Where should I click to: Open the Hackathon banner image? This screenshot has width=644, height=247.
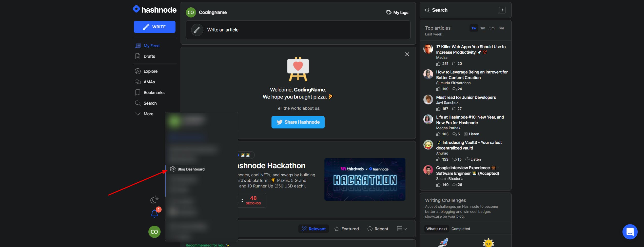click(x=365, y=179)
